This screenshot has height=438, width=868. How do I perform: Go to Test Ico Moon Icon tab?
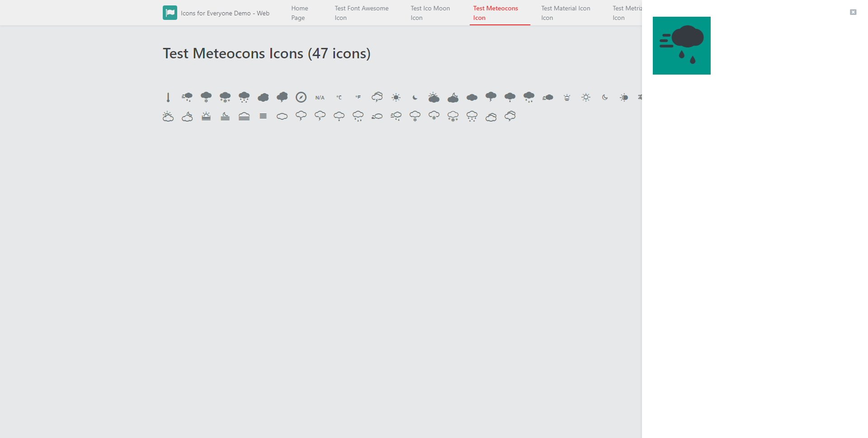430,13
